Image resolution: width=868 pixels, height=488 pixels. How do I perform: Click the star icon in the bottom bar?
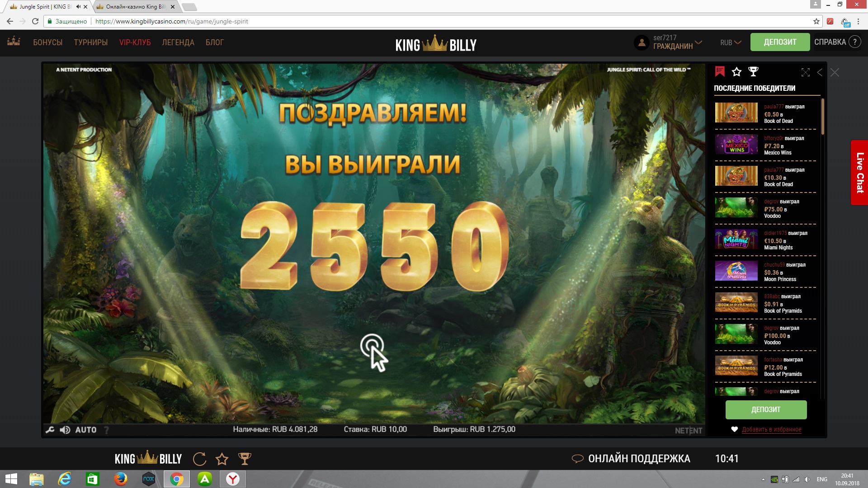[222, 459]
